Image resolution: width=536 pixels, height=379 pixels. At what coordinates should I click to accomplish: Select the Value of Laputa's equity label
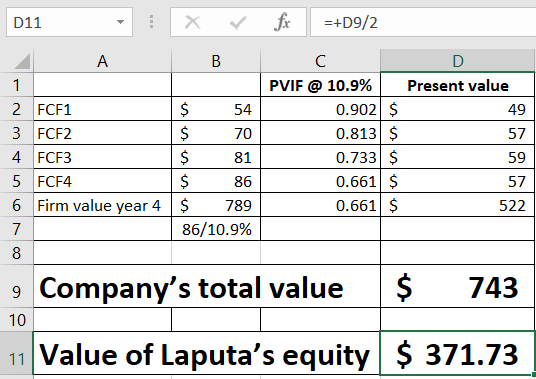pyautogui.click(x=207, y=353)
